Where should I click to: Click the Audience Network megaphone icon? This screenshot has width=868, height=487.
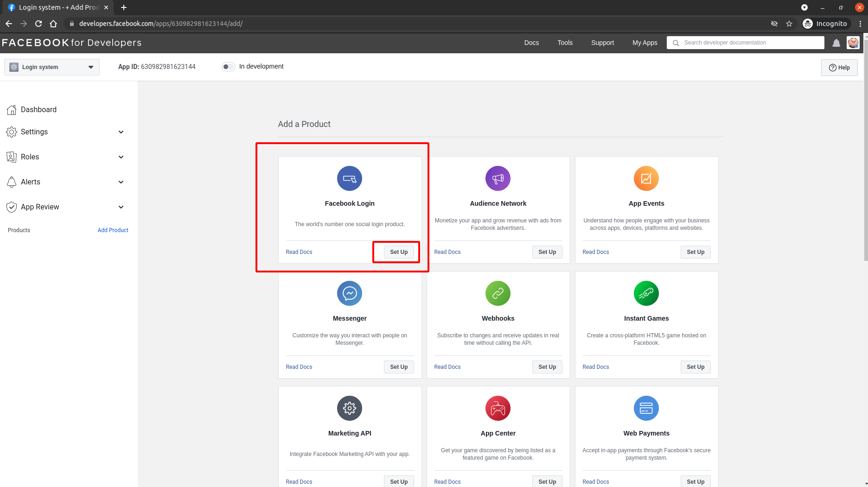click(x=498, y=178)
